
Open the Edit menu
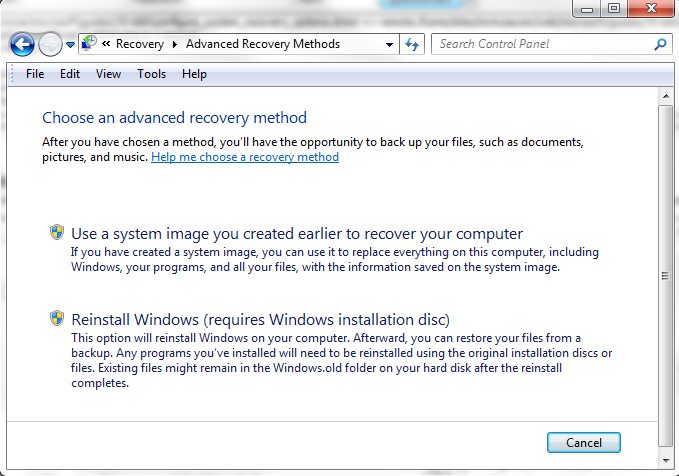(70, 74)
